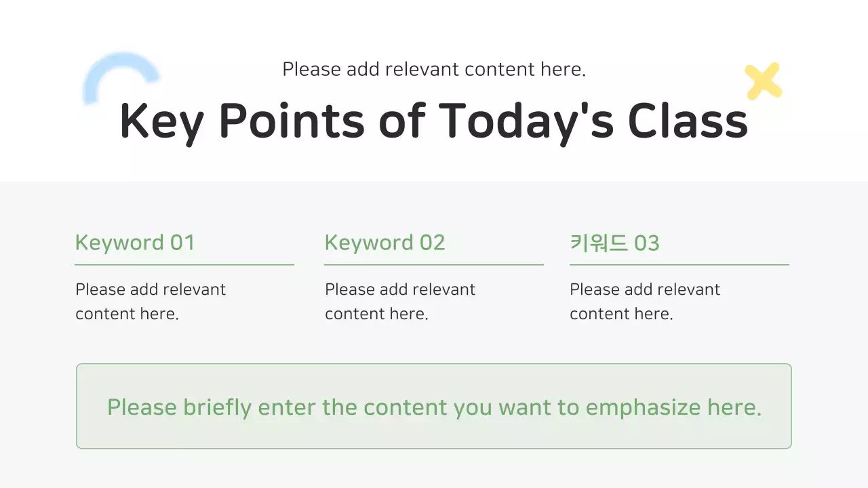Click the description text under Keyword 02
The height and width of the screenshot is (488, 868).
400,302
